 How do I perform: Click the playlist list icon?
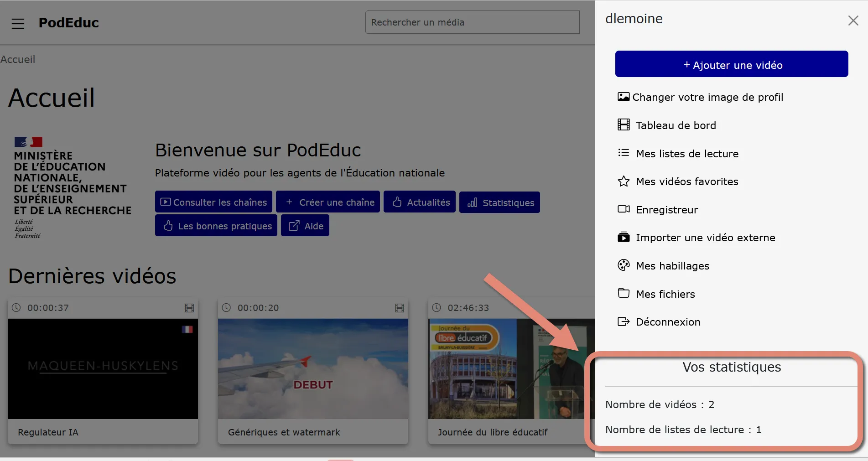(624, 153)
